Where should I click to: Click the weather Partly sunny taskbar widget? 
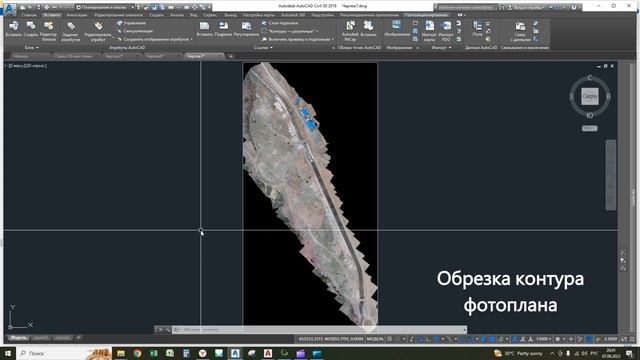pyautogui.click(x=519, y=353)
